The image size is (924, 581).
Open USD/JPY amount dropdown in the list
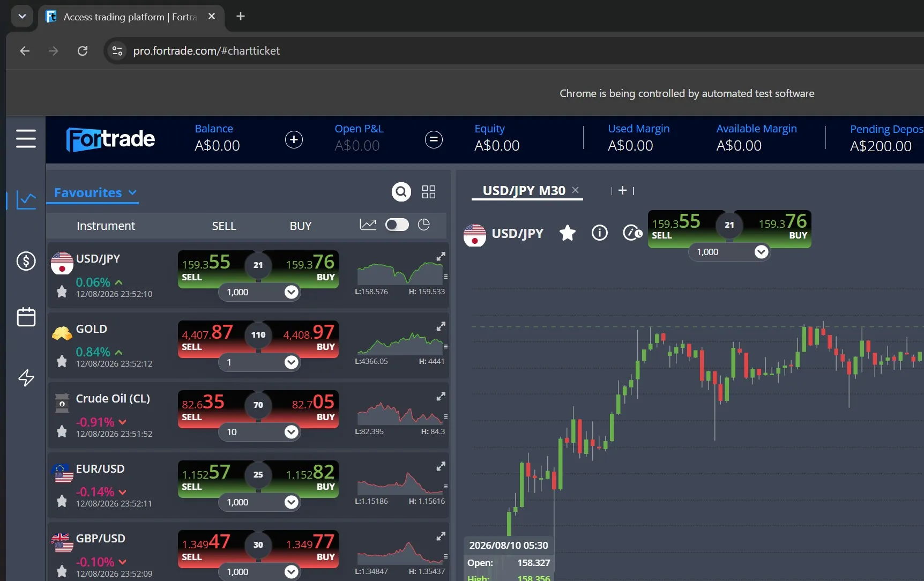291,292
